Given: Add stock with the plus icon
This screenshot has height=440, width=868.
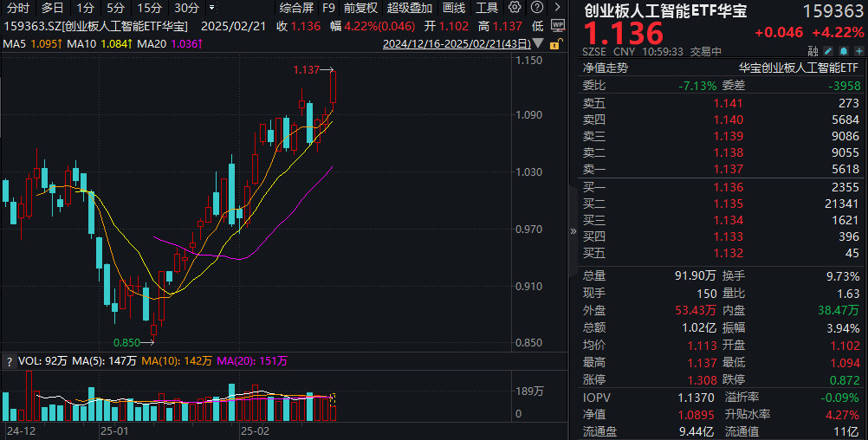Looking at the screenshot, I should tap(858, 51).
